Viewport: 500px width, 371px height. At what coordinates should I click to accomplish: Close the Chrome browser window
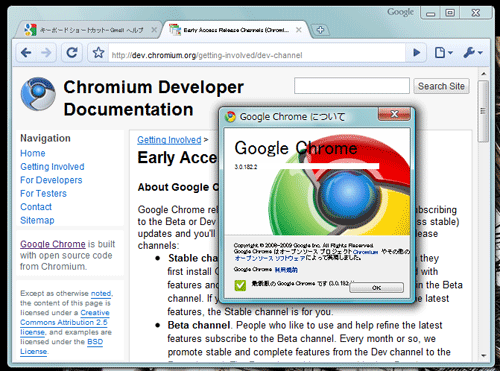476,13
